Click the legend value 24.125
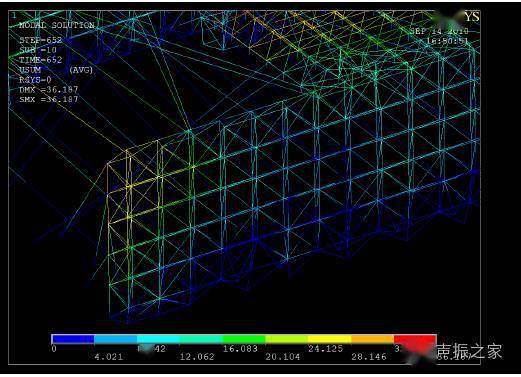This screenshot has height=377, width=521. (325, 349)
